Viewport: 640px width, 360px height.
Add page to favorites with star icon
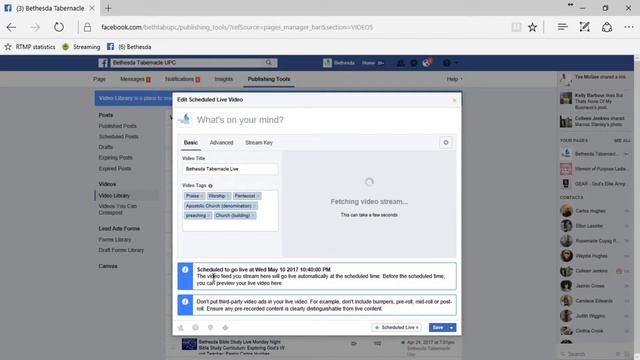click(532, 27)
